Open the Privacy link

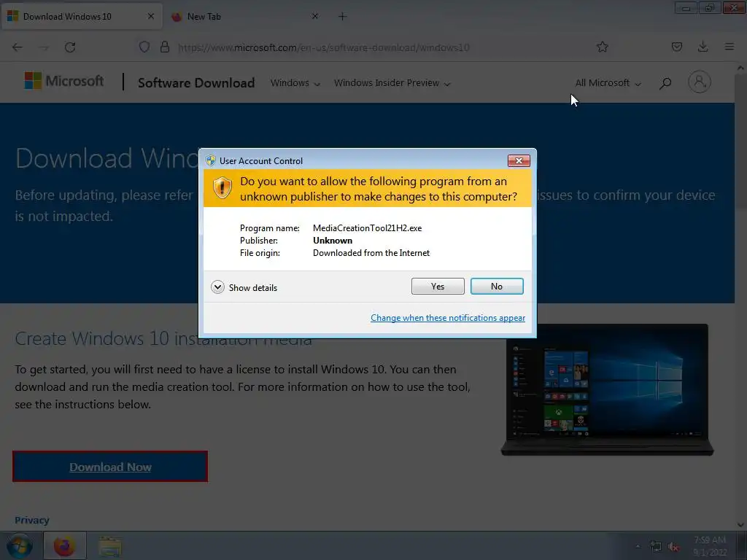[x=32, y=520]
